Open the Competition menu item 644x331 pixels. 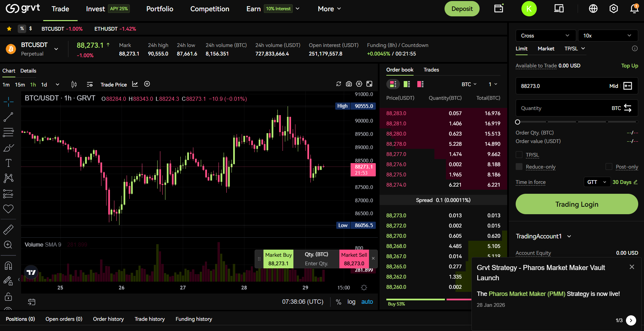coord(209,9)
